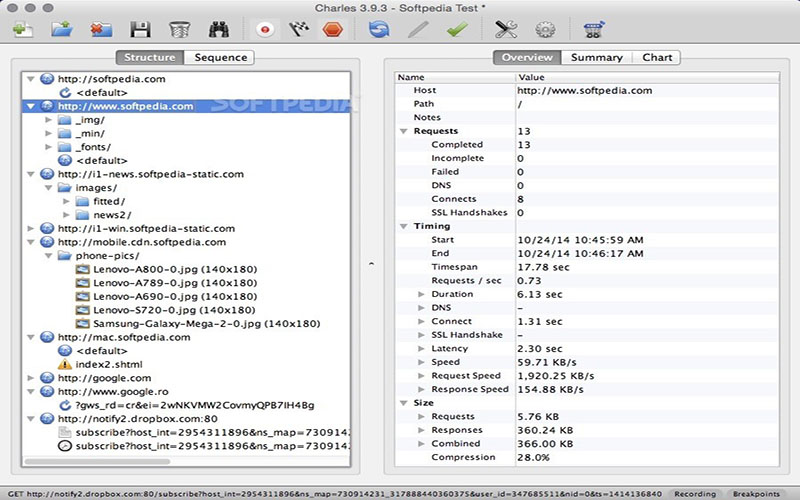Open Settings using the gear icon
The height and width of the screenshot is (500, 800).
[545, 29]
